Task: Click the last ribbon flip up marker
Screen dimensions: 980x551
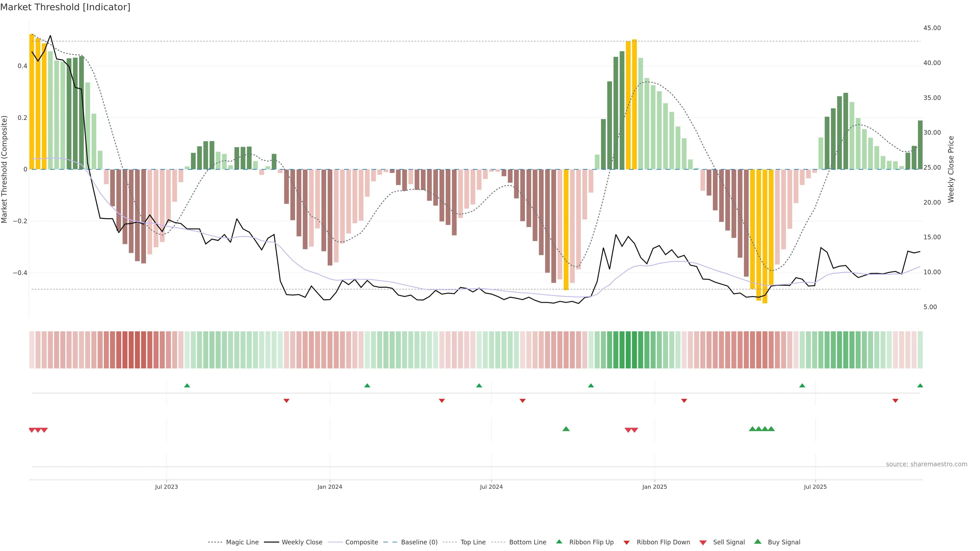Action: pos(920,386)
